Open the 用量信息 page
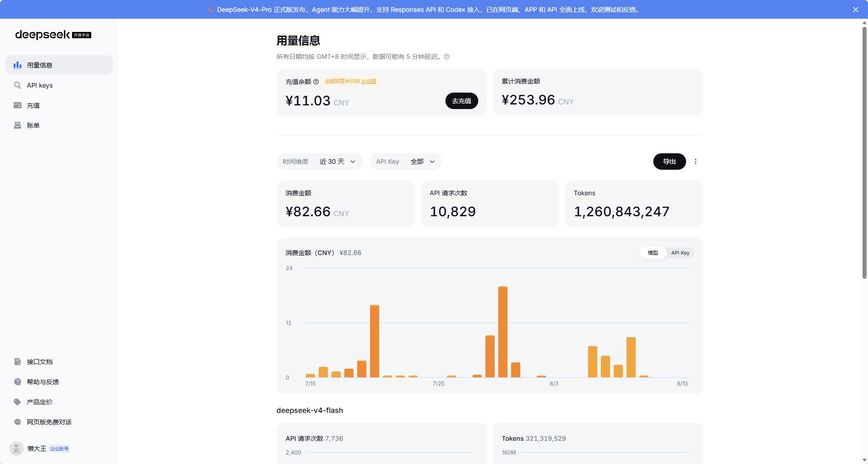This screenshot has height=464, width=868. 59,65
